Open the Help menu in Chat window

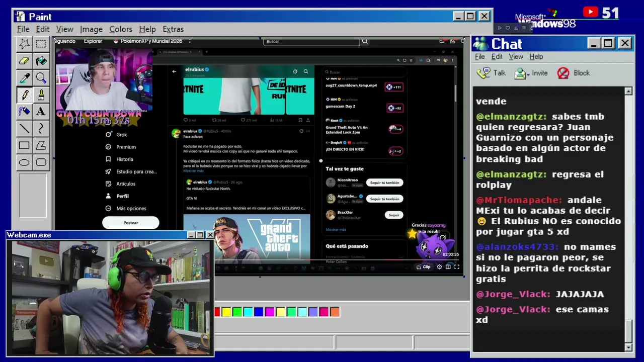(x=536, y=57)
